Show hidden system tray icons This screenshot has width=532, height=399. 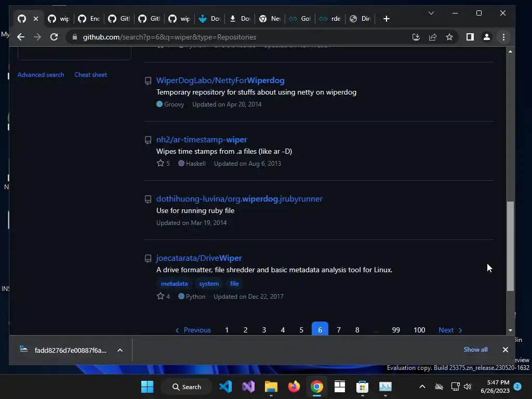tap(422, 387)
